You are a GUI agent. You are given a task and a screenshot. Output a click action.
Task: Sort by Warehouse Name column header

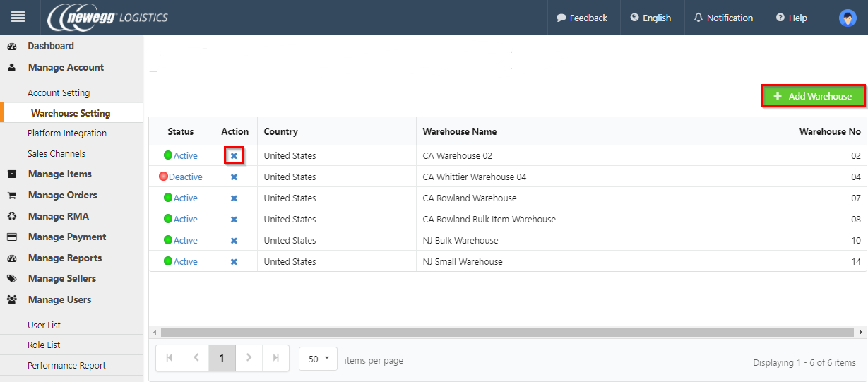(x=460, y=131)
